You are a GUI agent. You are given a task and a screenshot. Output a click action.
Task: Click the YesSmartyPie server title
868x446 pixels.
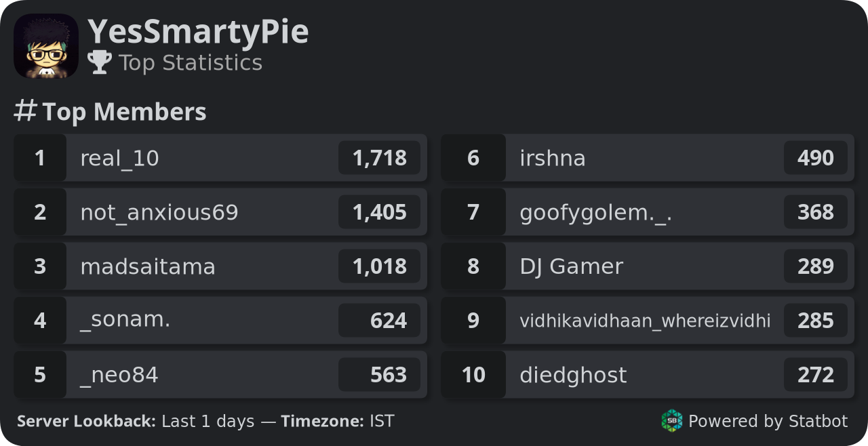[x=198, y=32]
